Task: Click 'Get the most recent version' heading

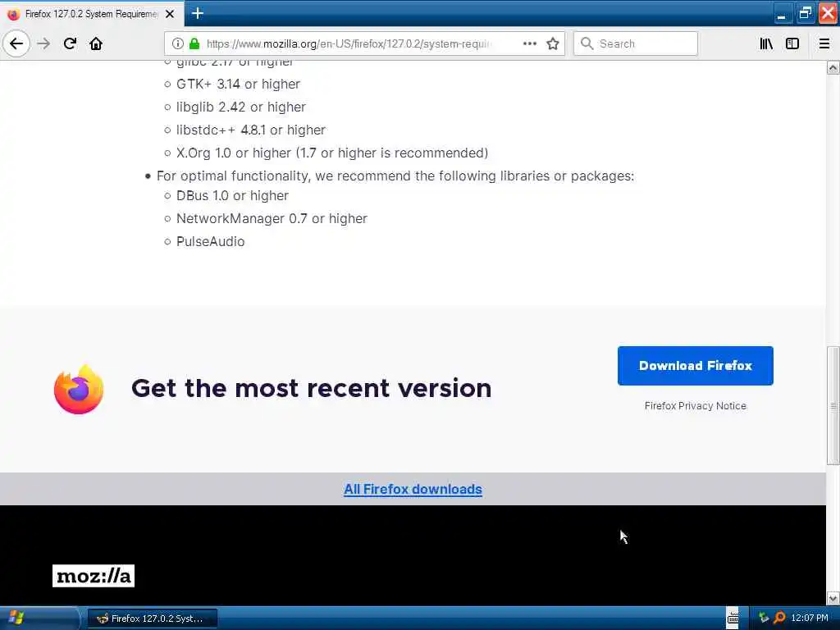Action: (311, 388)
